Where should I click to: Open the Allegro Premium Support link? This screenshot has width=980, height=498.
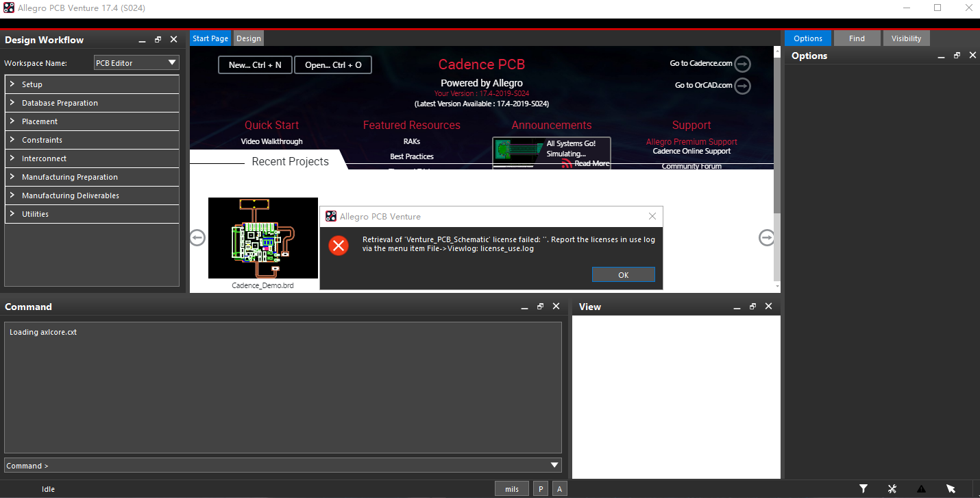[x=691, y=142]
